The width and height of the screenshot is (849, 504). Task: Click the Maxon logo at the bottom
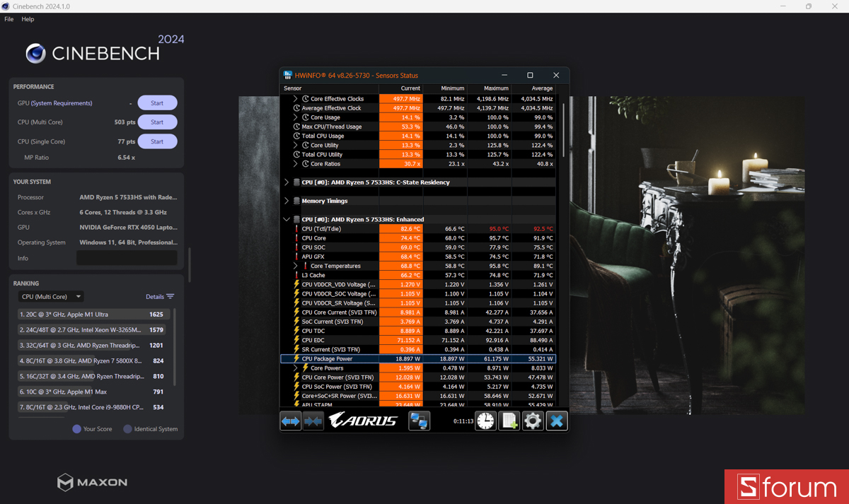(93, 483)
